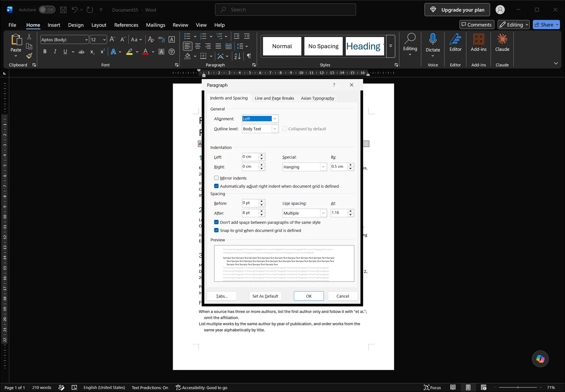Open Line spacing dropdown
The image size is (565, 392).
pos(323,213)
